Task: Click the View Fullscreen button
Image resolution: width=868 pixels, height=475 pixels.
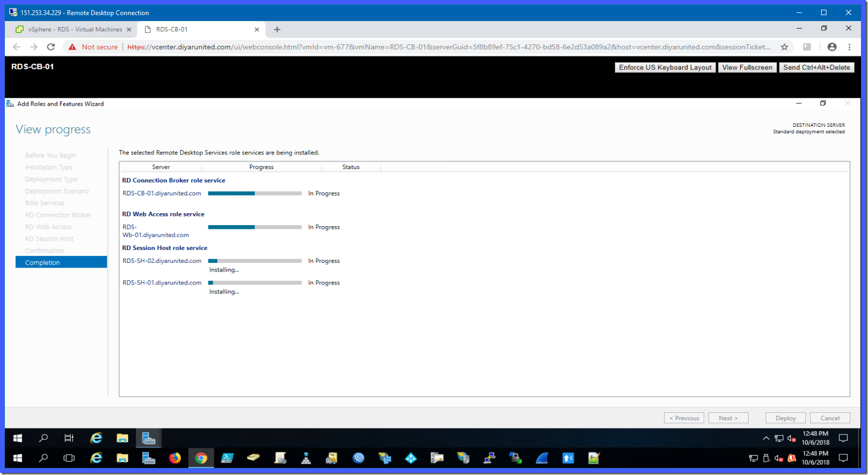Action: tap(747, 67)
